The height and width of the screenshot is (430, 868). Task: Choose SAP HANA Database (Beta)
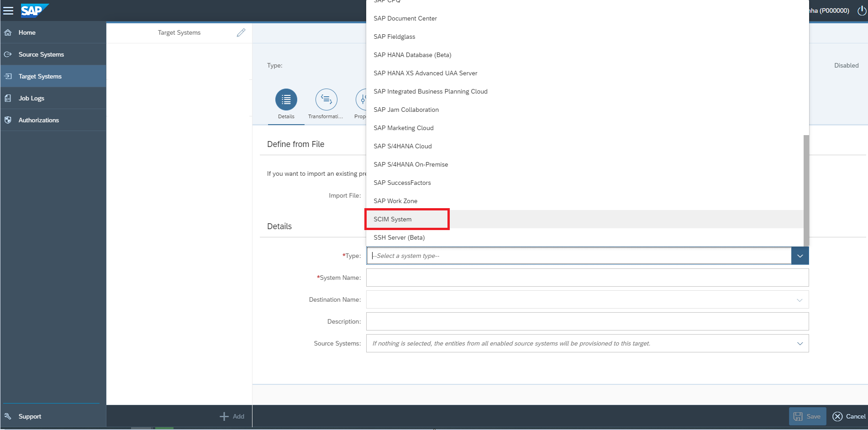point(585,55)
